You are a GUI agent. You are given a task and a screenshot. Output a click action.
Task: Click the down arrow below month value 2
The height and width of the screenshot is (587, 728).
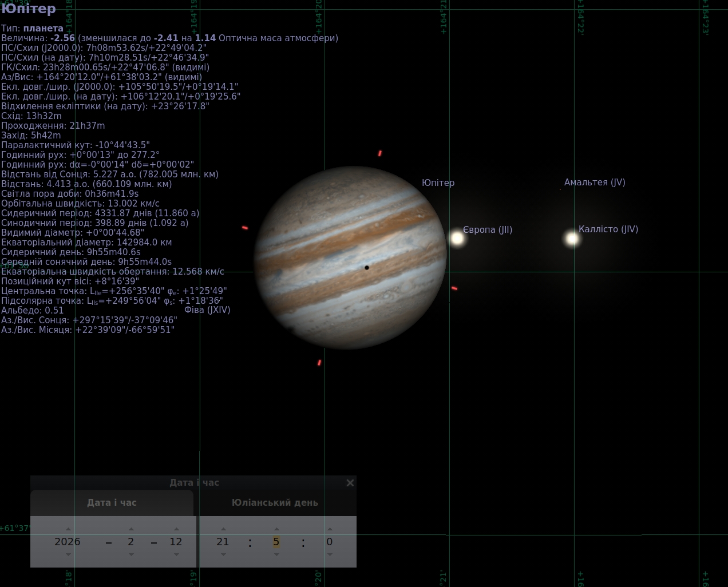coord(131,554)
